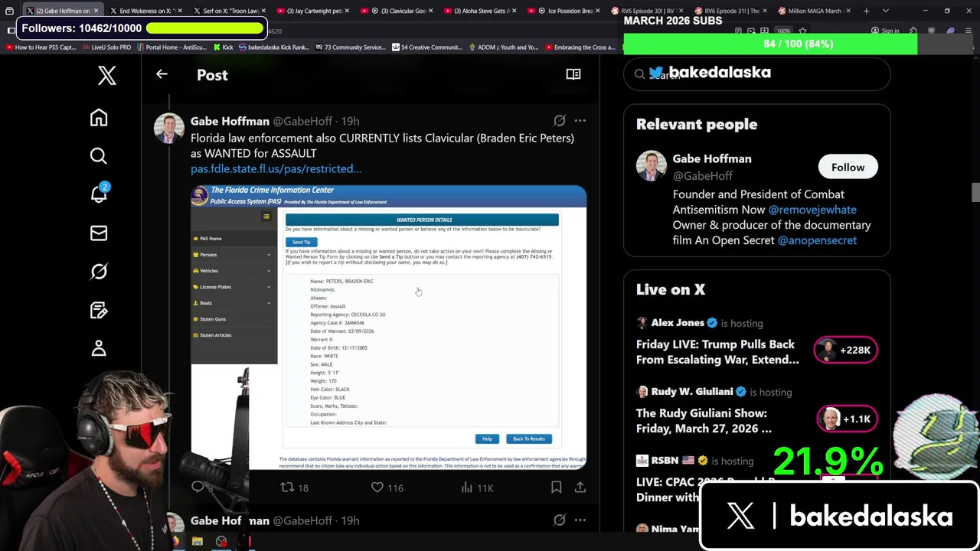The height and width of the screenshot is (551, 980).
Task: Switch to RV6 Episode 30 tab
Action: (645, 11)
